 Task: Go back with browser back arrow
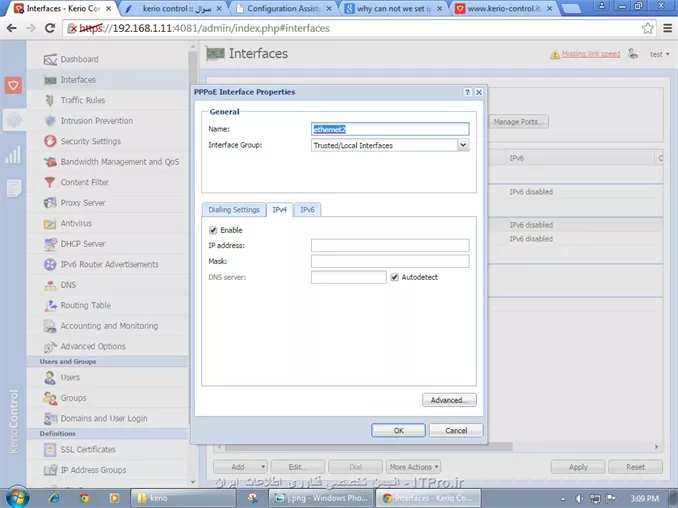pyautogui.click(x=12, y=29)
